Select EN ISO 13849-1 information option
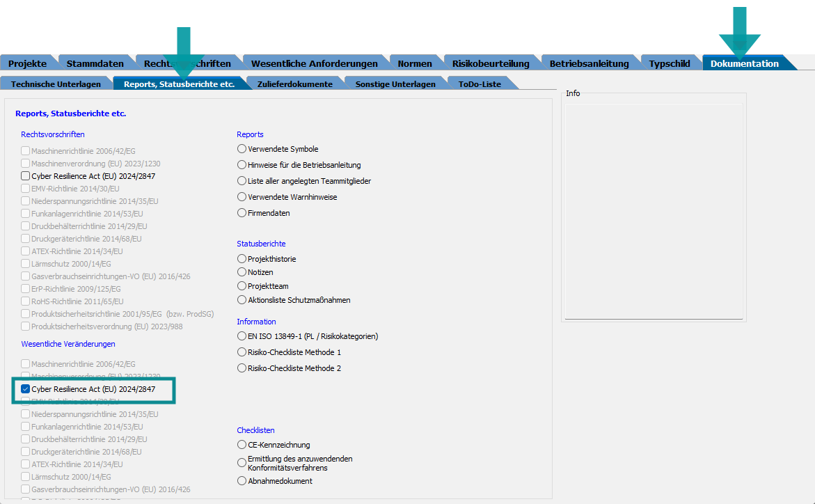Image resolution: width=815 pixels, height=504 pixels. click(242, 336)
